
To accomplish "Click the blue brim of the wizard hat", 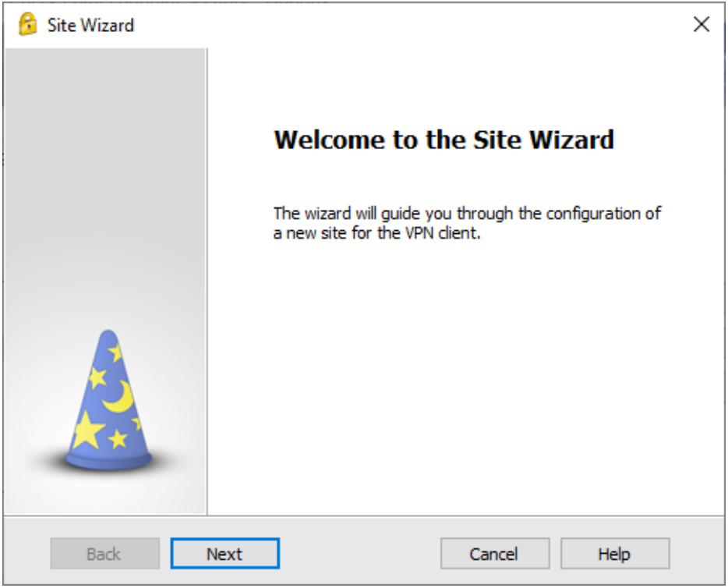I will [108, 461].
